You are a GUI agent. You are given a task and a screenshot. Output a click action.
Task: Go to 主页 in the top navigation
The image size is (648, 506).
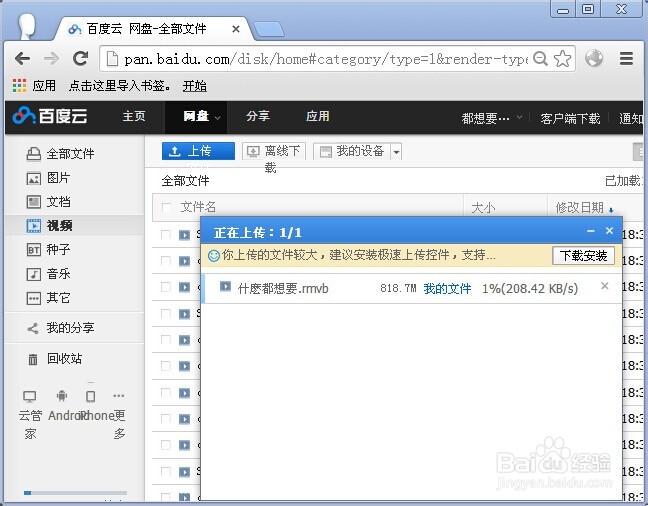(134, 116)
